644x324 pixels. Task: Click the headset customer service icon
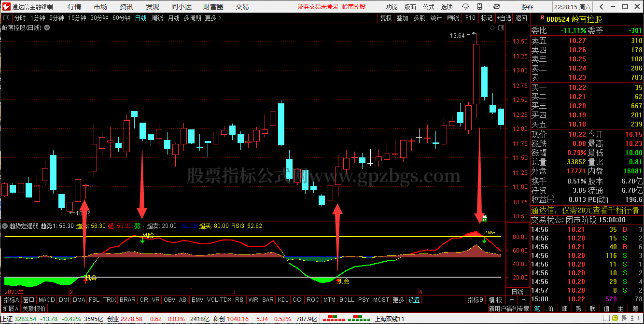[465, 7]
